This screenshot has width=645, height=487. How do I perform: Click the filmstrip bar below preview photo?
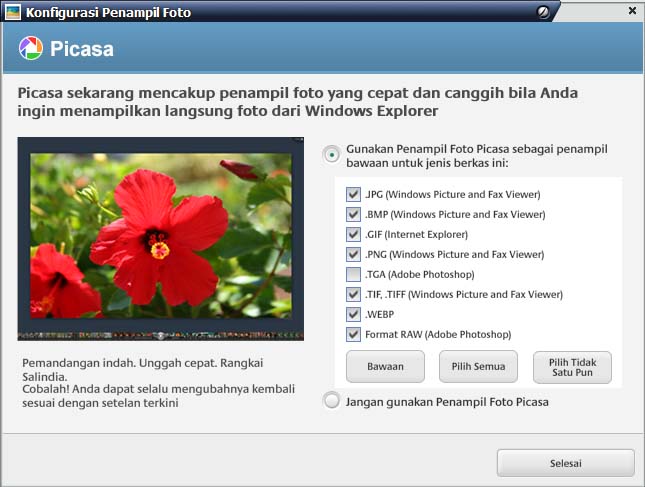click(x=161, y=335)
